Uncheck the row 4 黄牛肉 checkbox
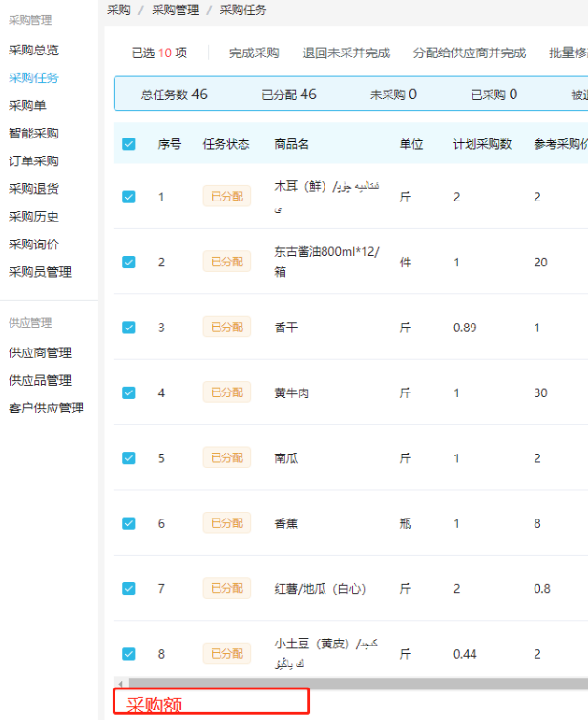This screenshot has width=588, height=720. (x=129, y=392)
